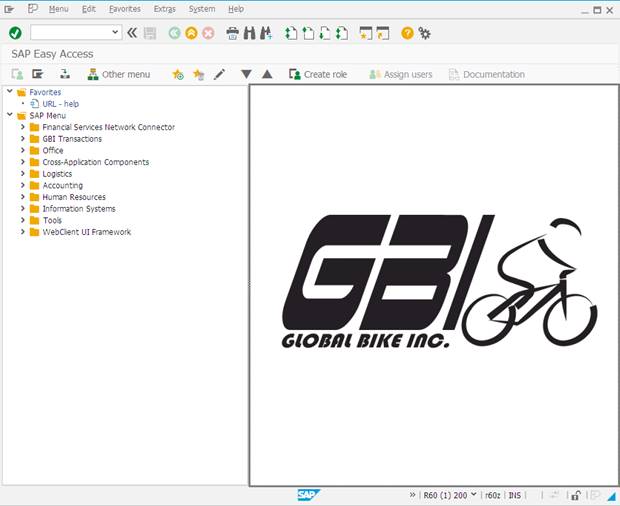Click the status bar double-chevron expander
Screen dimensions: 620x506
click(x=412, y=495)
